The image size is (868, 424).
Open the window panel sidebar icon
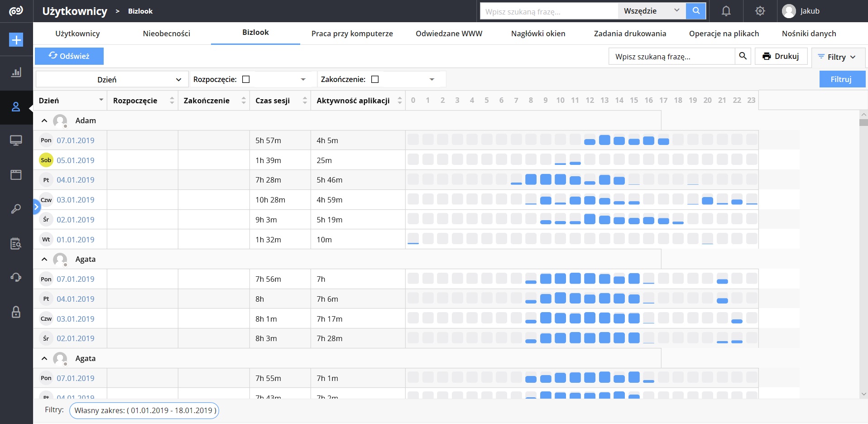16,175
